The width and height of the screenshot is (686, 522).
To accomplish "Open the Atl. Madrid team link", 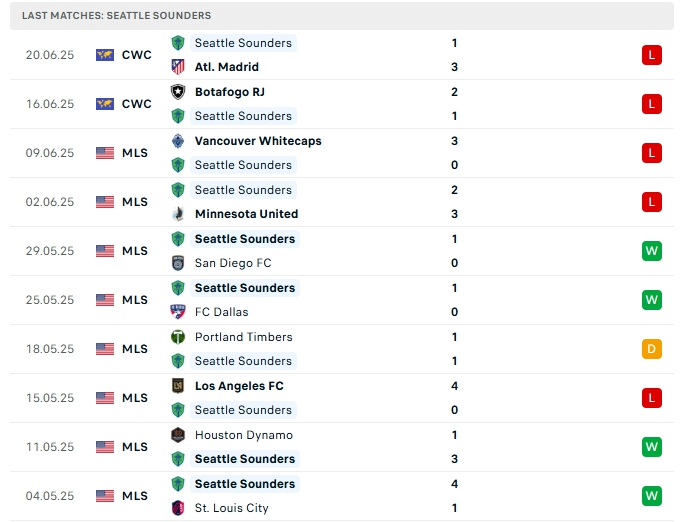I will pos(227,67).
